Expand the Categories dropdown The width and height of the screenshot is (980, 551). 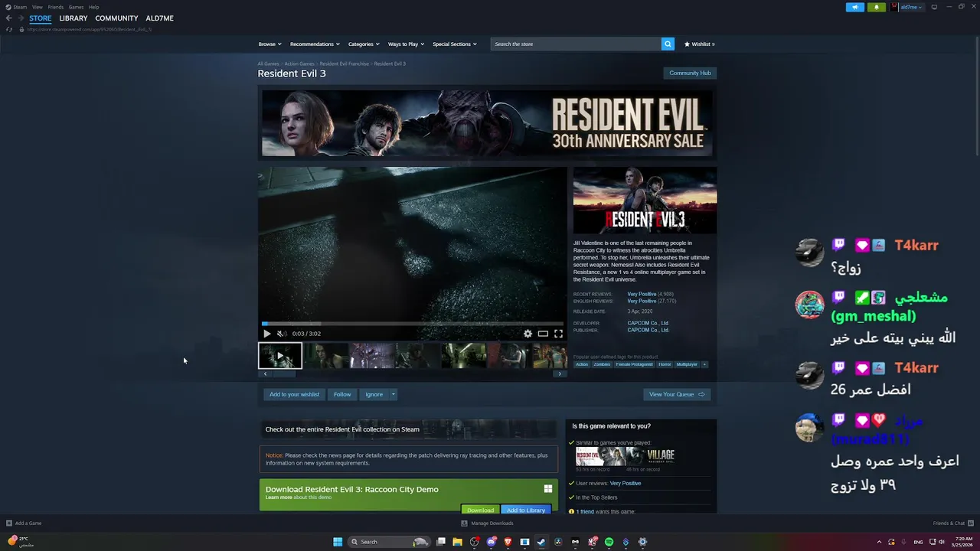pos(364,44)
